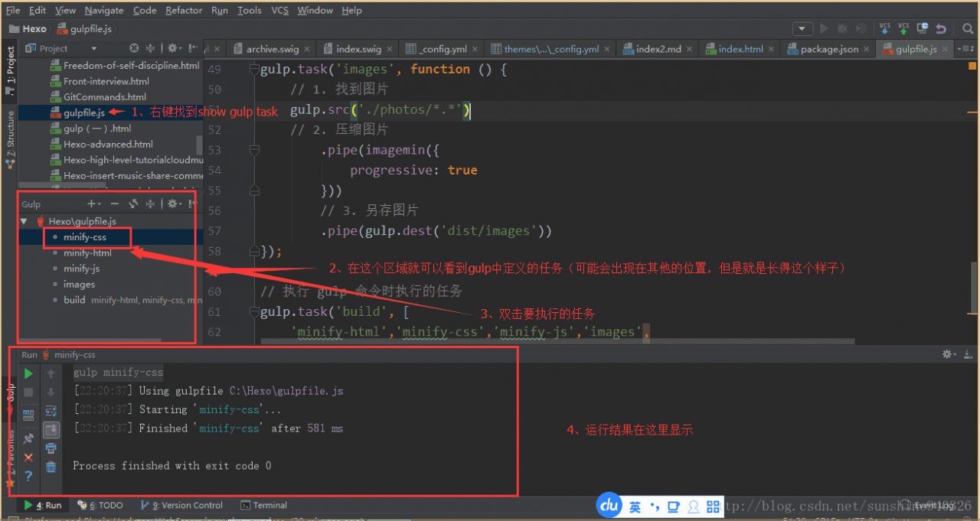980x521 pixels.
Task: Click the show history icon in top toolbar
Action: tap(922, 28)
